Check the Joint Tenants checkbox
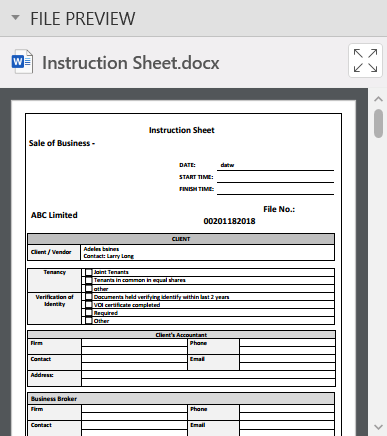 (88, 272)
